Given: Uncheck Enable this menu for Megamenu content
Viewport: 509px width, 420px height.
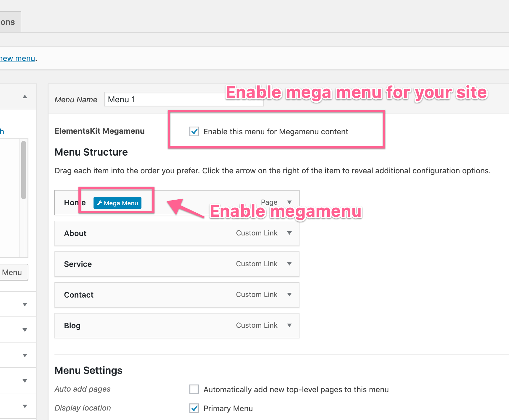Looking at the screenshot, I should point(194,131).
